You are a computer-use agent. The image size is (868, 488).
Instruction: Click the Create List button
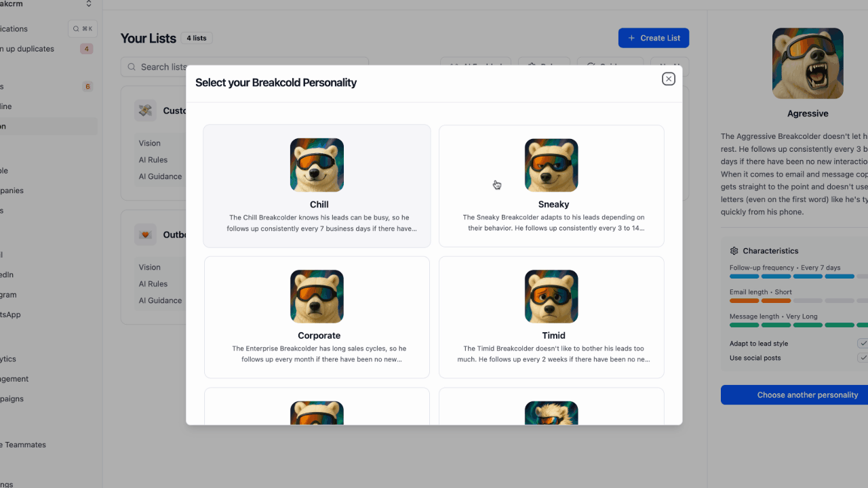pyautogui.click(x=654, y=38)
